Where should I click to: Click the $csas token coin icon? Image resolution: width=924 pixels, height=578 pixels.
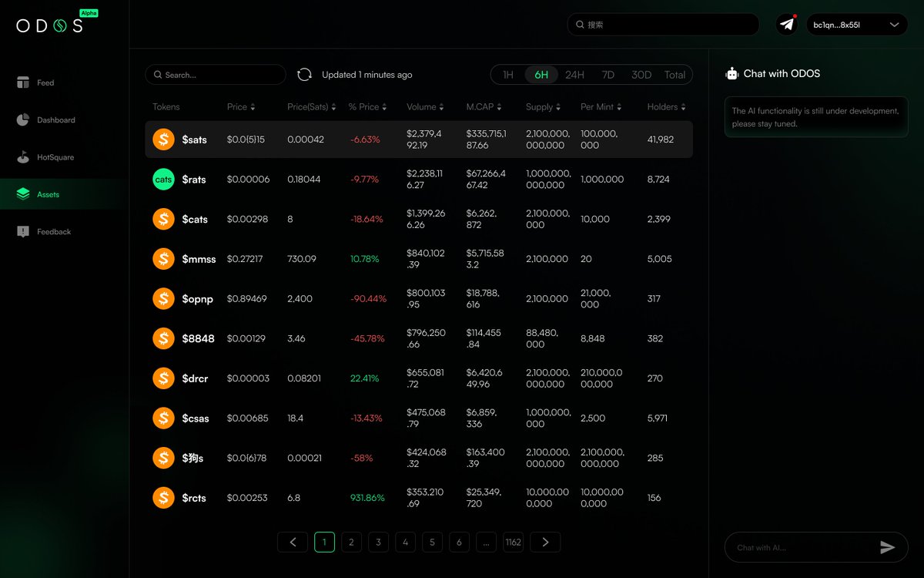pos(163,418)
